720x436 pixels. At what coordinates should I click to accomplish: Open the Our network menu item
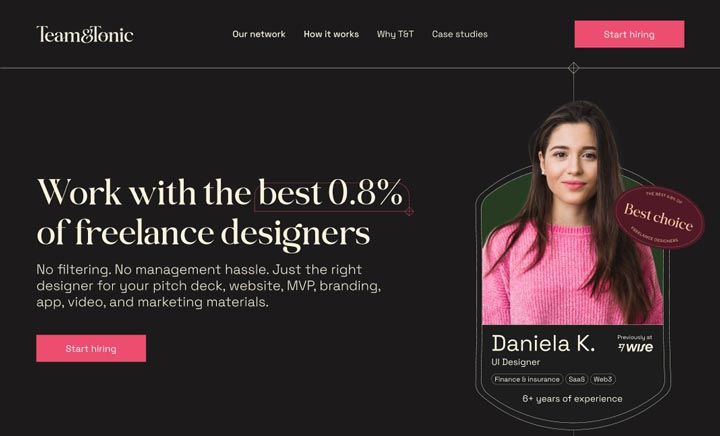(x=259, y=34)
